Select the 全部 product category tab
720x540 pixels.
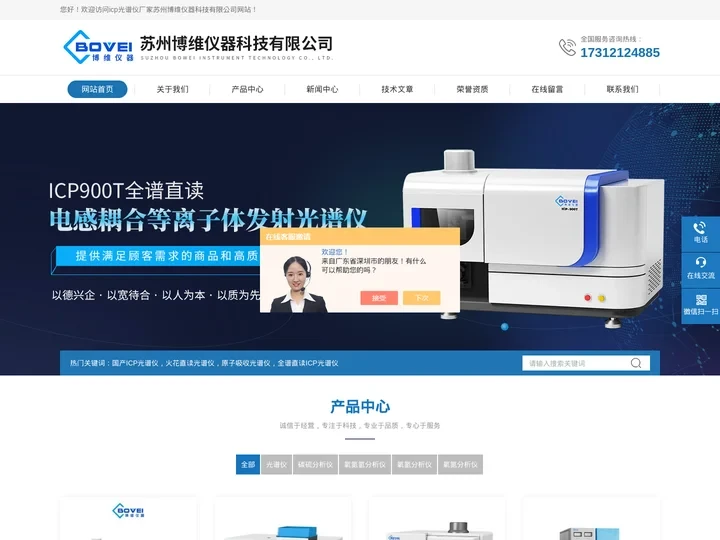(x=248, y=464)
